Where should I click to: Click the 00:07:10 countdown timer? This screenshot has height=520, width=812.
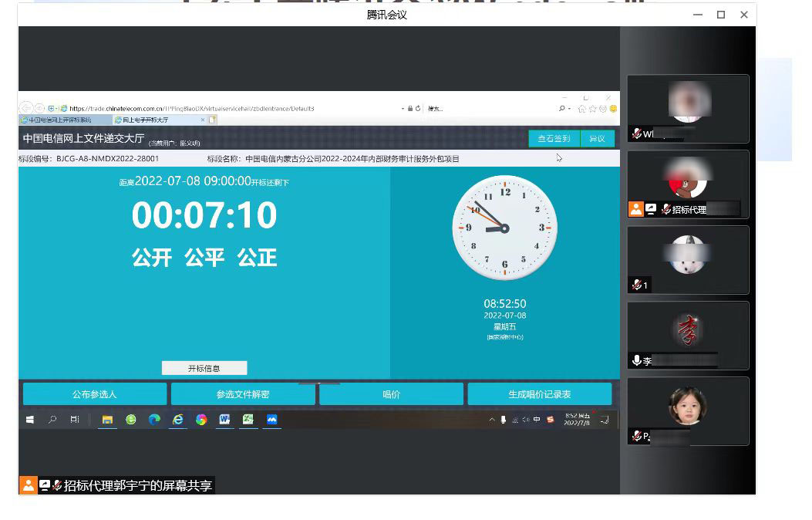click(204, 215)
